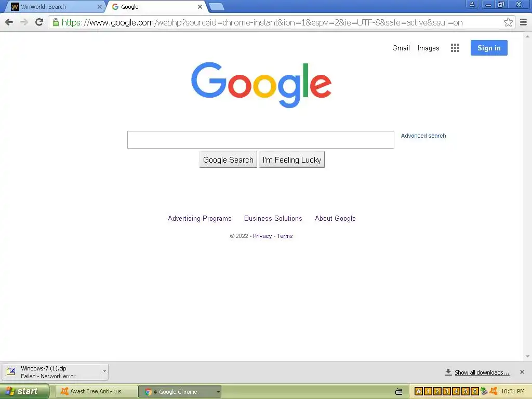The width and height of the screenshot is (532, 399).
Task: Open the Terms link
Action: pos(285,236)
